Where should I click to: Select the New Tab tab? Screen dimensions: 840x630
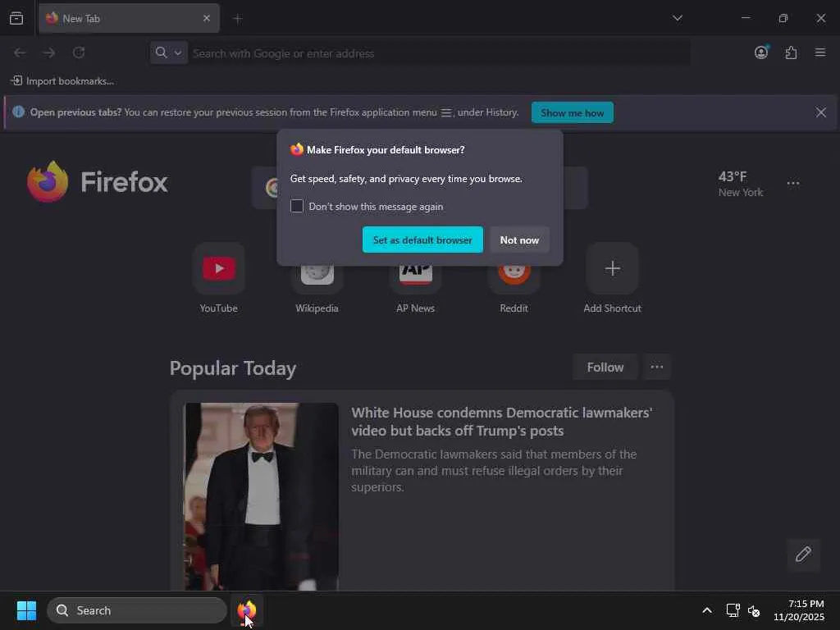coord(129,18)
